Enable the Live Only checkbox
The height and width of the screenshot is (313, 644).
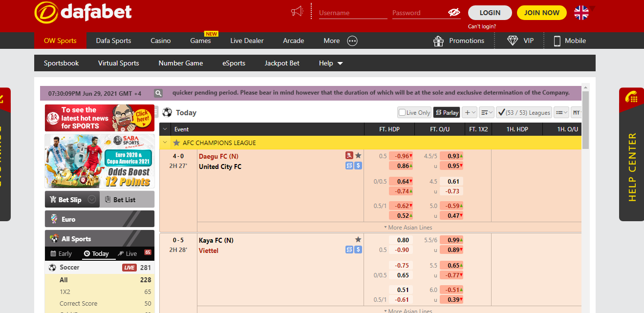pos(402,113)
